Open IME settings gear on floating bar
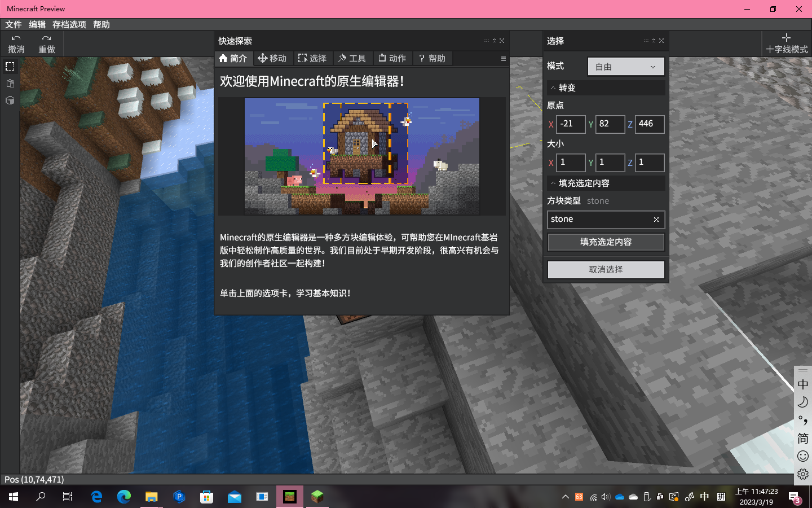Viewport: 812px width, 508px height. click(x=803, y=474)
